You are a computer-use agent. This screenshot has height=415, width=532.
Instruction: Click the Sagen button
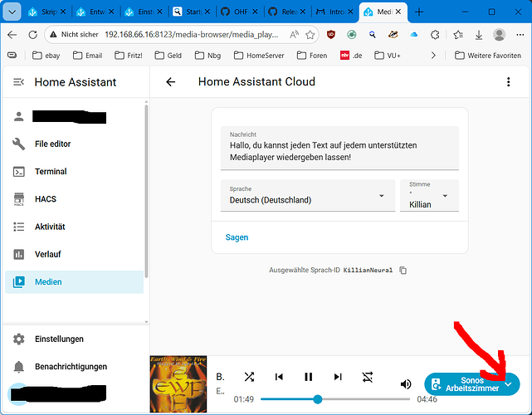(x=237, y=237)
